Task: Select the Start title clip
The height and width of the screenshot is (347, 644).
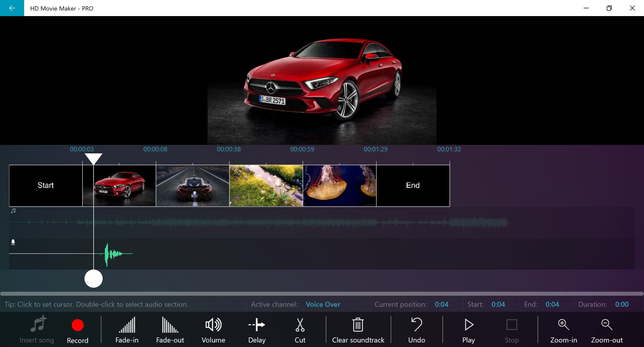Action: point(46,186)
